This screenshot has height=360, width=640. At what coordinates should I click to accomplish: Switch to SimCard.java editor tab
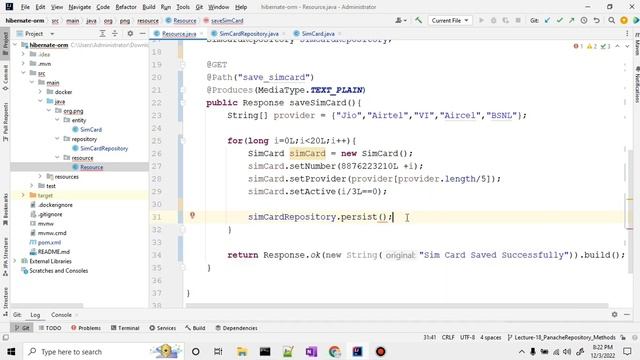[x=318, y=33]
